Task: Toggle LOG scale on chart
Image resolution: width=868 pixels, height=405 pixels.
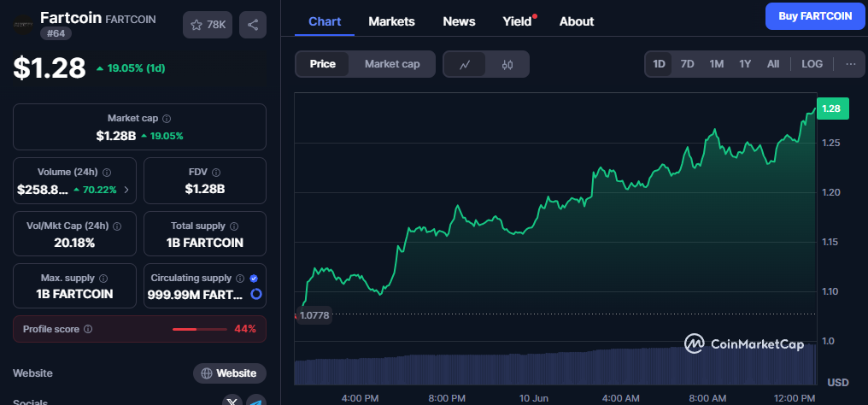Action: click(812, 64)
